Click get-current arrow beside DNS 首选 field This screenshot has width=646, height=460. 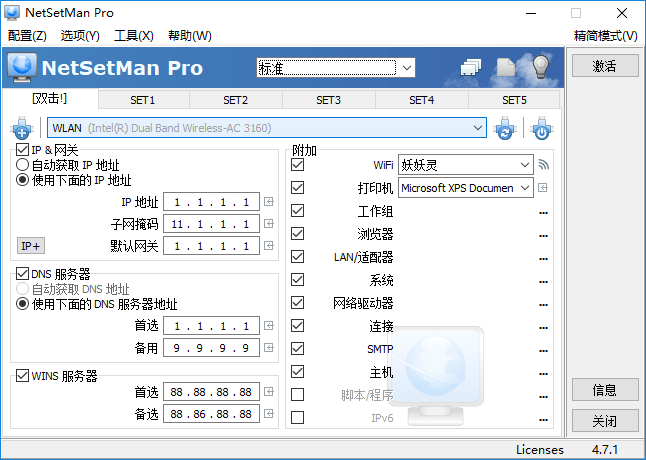point(269,326)
